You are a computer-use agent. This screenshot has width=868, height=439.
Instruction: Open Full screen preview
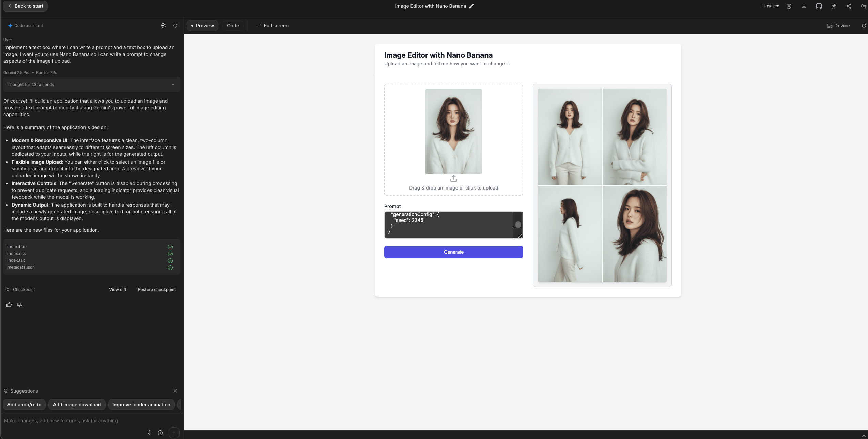pos(273,26)
